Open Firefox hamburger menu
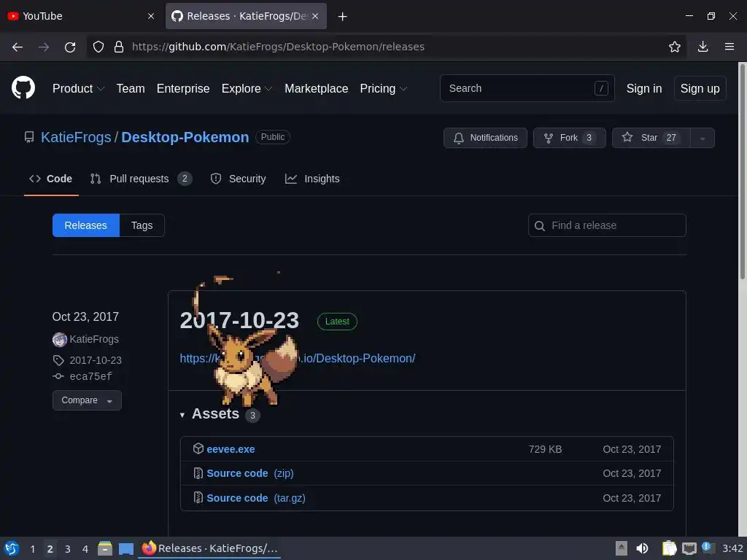 click(x=729, y=47)
